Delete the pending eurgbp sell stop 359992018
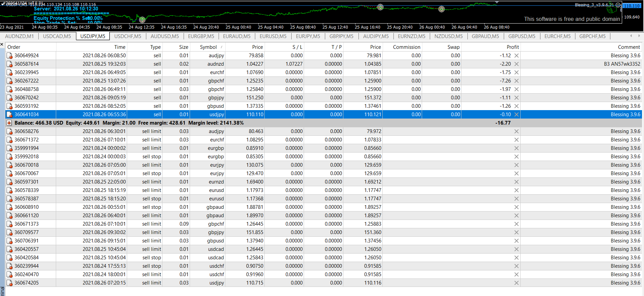This screenshot has width=644, height=296. click(x=517, y=157)
